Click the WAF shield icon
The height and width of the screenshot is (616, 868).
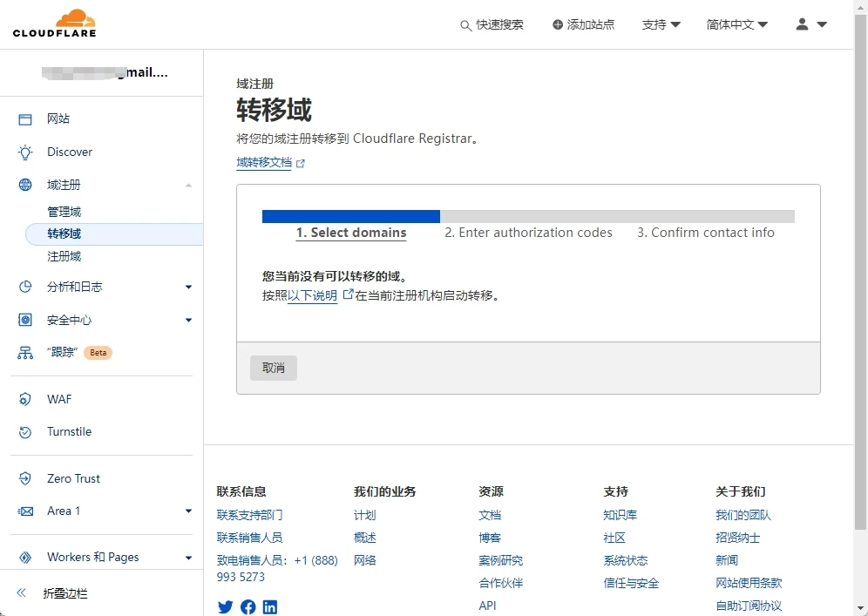[x=25, y=399]
